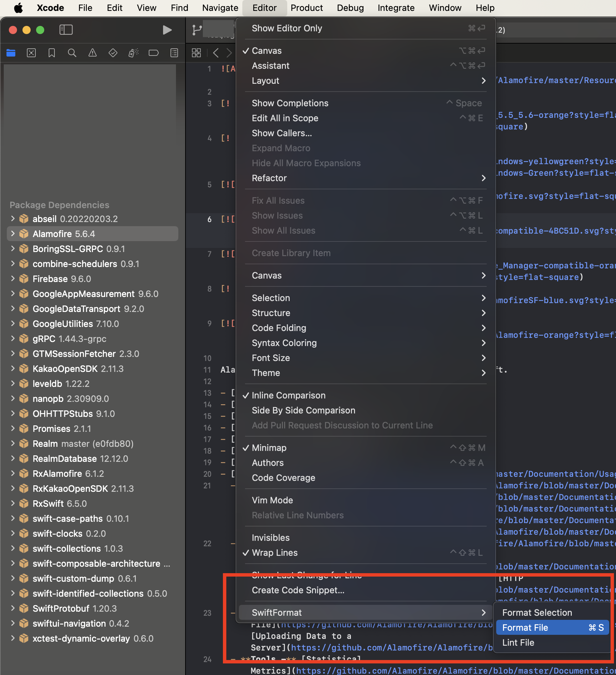This screenshot has width=616, height=675.
Task: Choose Lint File in SwiftFormat submenu
Action: 553,643
